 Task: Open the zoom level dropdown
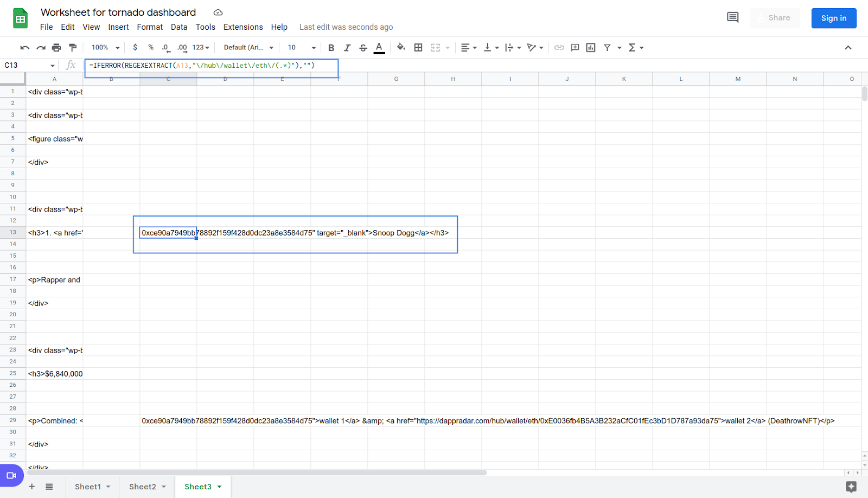point(105,48)
